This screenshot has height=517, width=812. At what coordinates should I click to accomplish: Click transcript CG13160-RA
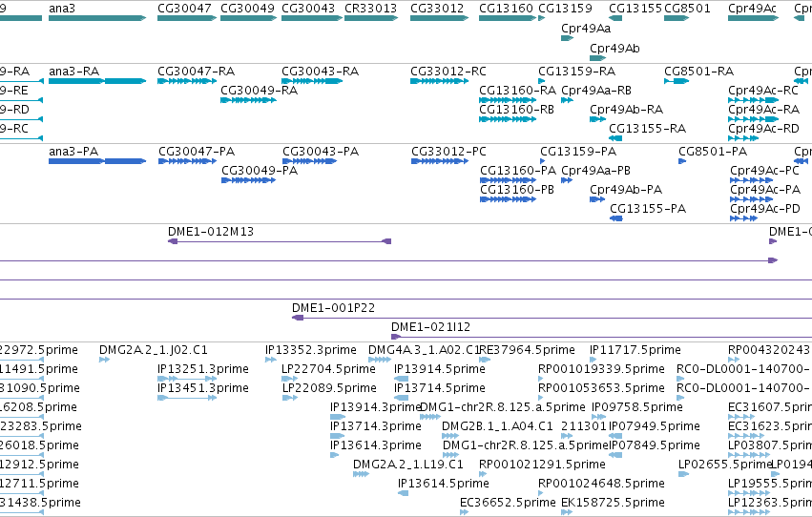coord(508,100)
